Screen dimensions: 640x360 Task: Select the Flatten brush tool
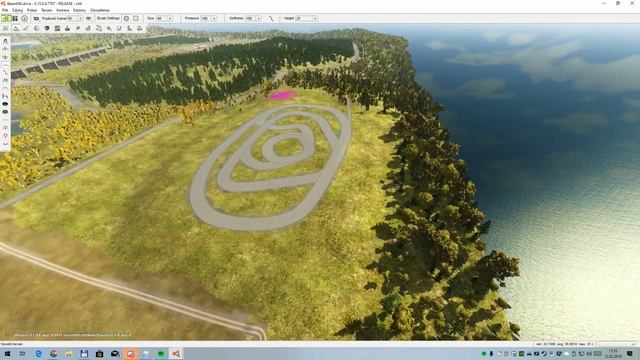coord(5,88)
